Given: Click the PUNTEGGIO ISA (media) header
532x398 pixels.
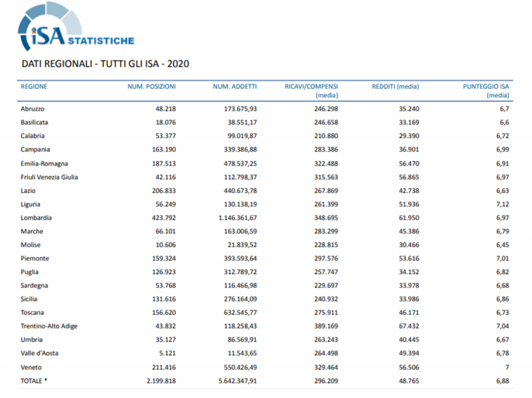Looking at the screenshot, I should tap(486, 90).
